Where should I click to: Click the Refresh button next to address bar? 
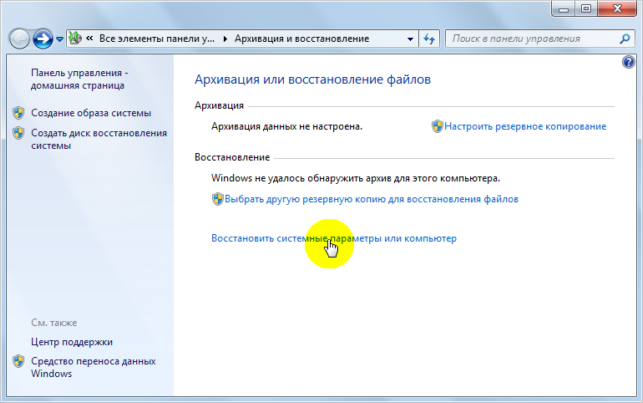[429, 39]
